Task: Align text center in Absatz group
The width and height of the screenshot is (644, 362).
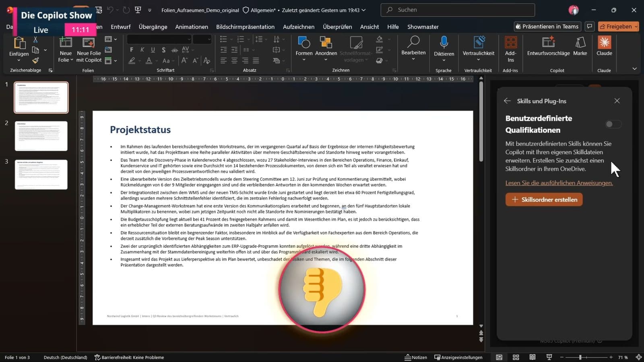Action: 234,60
